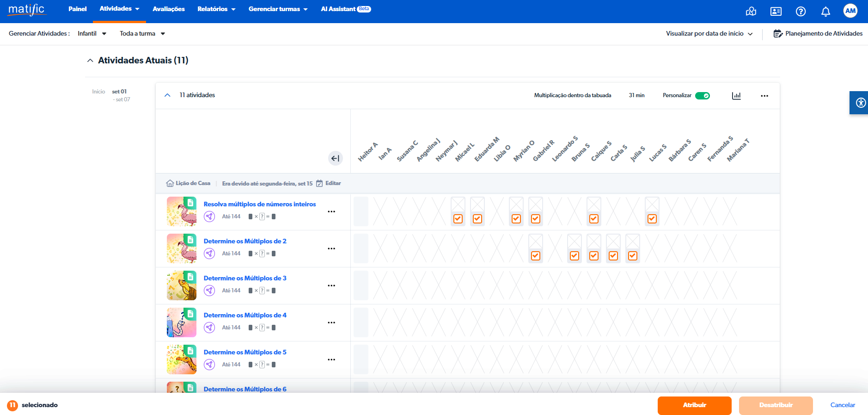The image size is (868, 415).
Task: Click the help question mark icon
Action: (801, 12)
